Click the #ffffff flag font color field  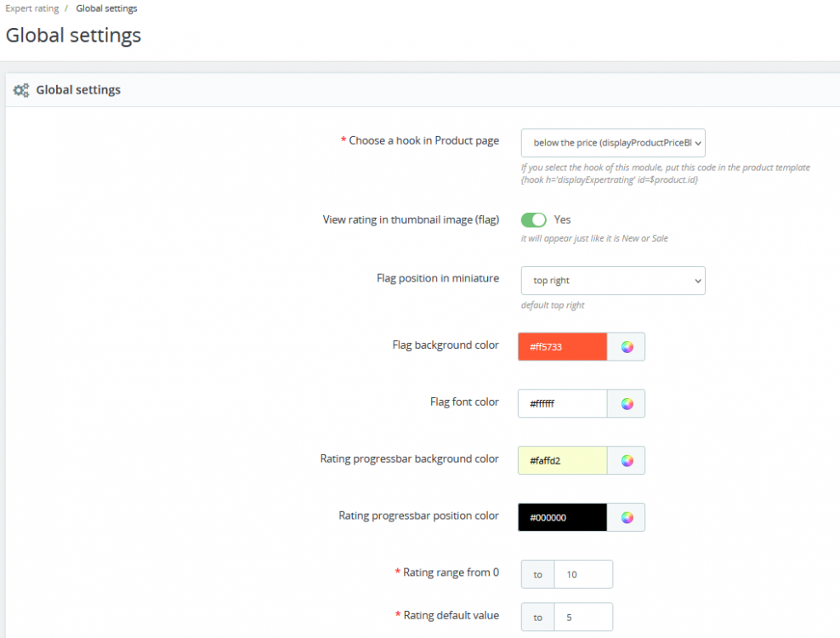pos(563,404)
